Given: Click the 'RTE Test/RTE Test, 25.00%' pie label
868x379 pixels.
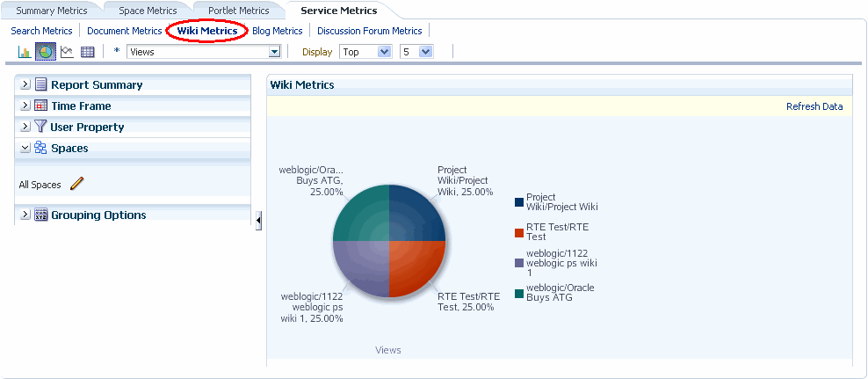Looking at the screenshot, I should coord(468,302).
